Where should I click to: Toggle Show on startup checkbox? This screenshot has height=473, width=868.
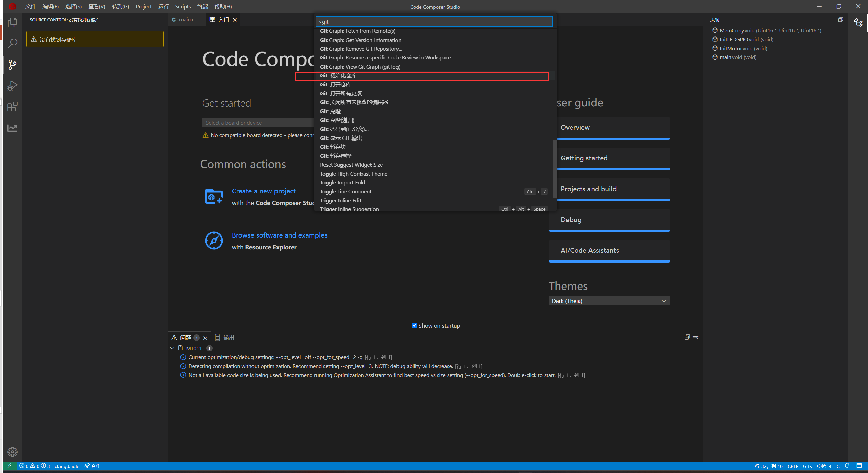(414, 325)
